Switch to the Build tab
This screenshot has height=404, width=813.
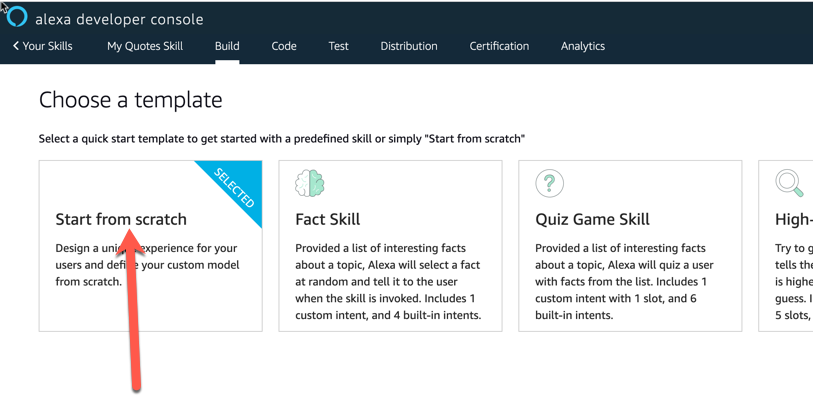tap(227, 46)
